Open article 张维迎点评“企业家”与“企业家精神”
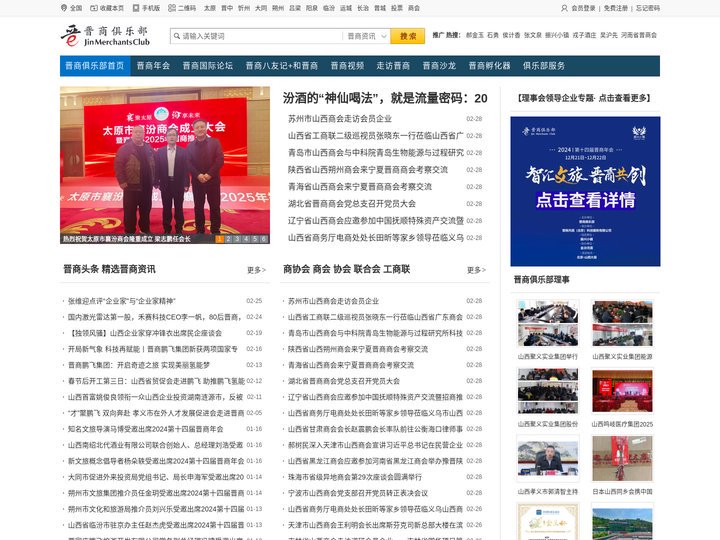Screen dimensions: 720x540 click(x=122, y=301)
